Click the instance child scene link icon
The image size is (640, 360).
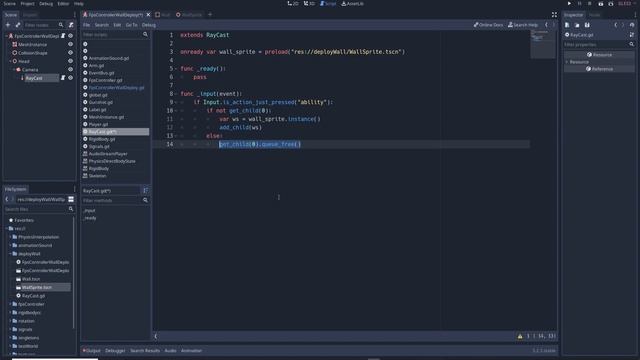click(x=18, y=25)
